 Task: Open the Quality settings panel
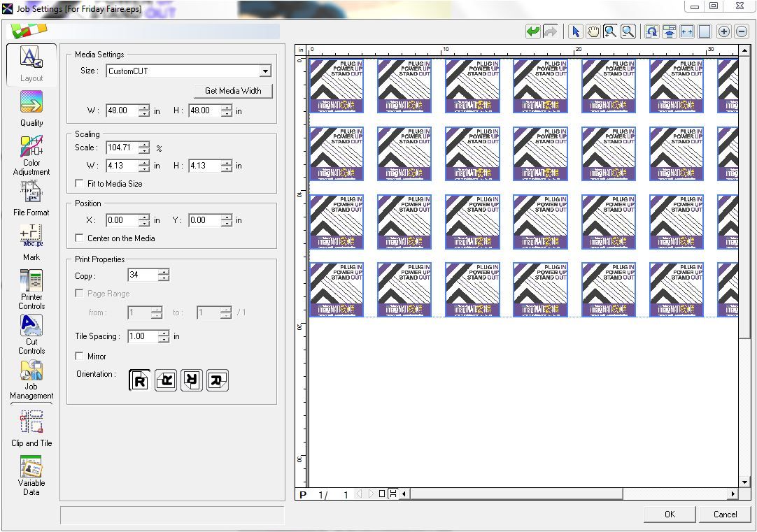point(31,108)
